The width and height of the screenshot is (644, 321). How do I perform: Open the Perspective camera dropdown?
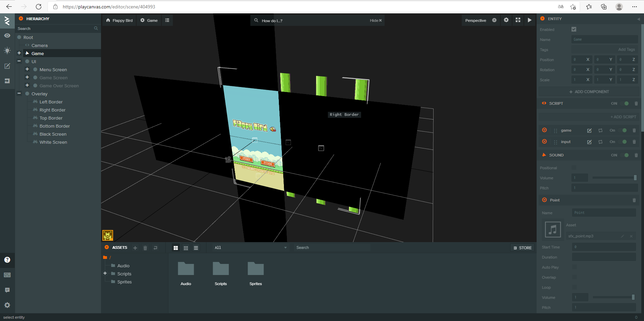[480, 20]
